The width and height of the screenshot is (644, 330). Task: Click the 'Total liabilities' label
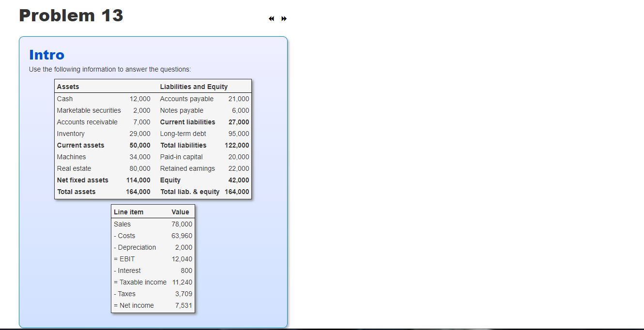[183, 145]
